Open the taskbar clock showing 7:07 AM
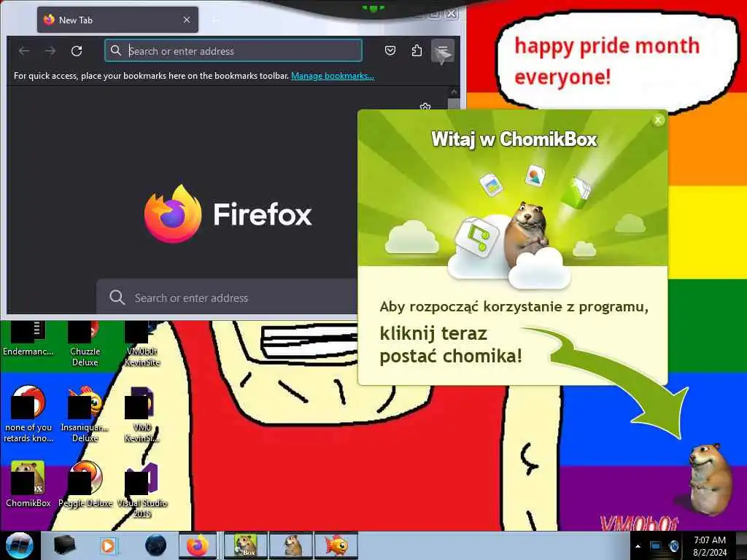Screen dimensions: 747x560 click(x=710, y=546)
